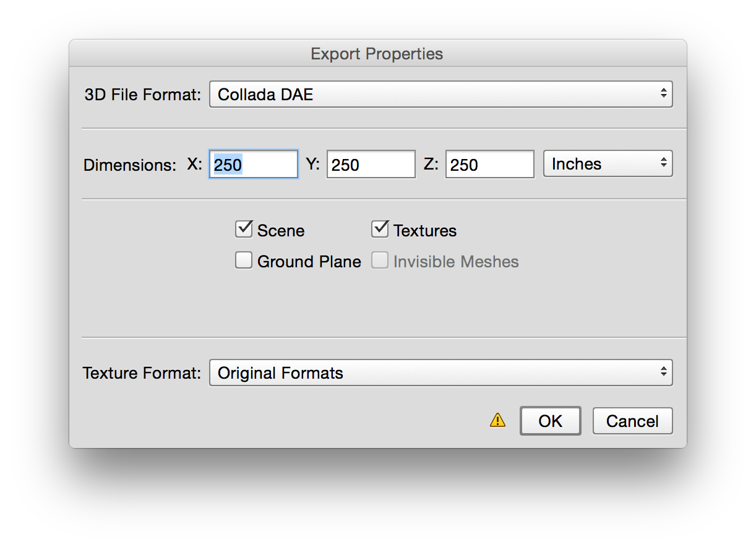Click the Inches unit stepper arrows

coord(663,163)
